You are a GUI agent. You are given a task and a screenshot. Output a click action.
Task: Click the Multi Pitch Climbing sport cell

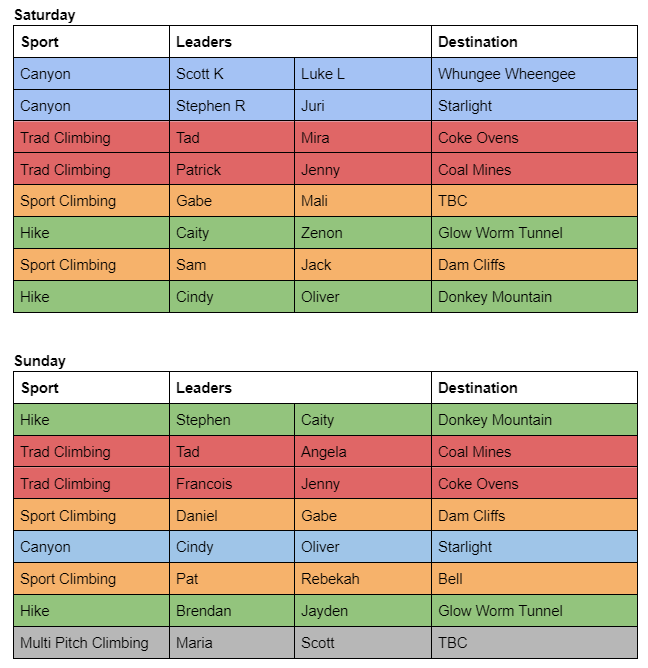click(92, 642)
